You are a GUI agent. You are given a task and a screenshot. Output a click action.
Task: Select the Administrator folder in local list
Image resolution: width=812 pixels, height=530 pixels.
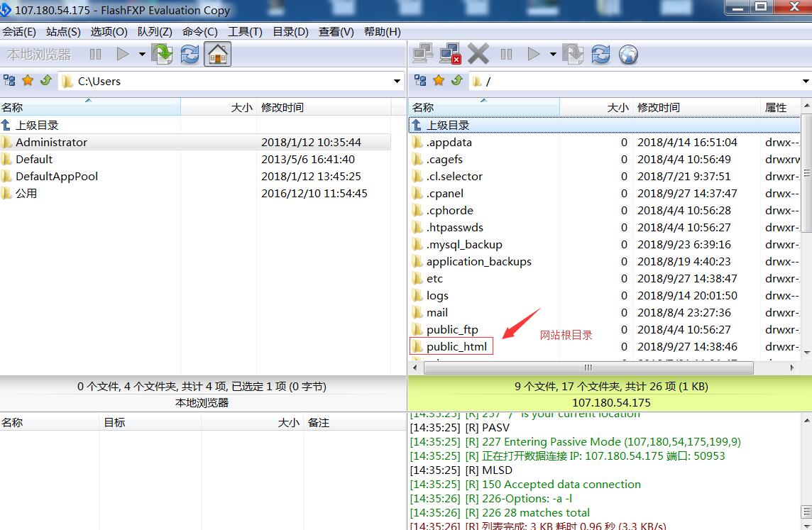pyautogui.click(x=51, y=143)
